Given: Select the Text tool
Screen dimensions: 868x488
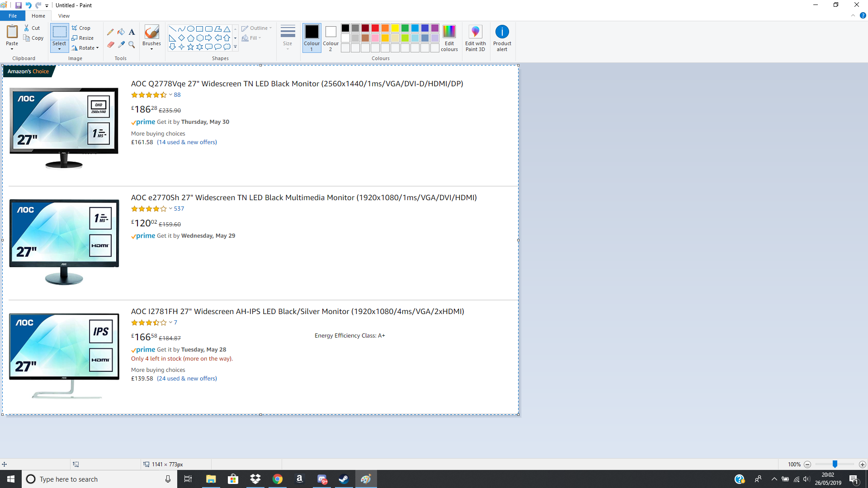Looking at the screenshot, I should click(x=132, y=32).
